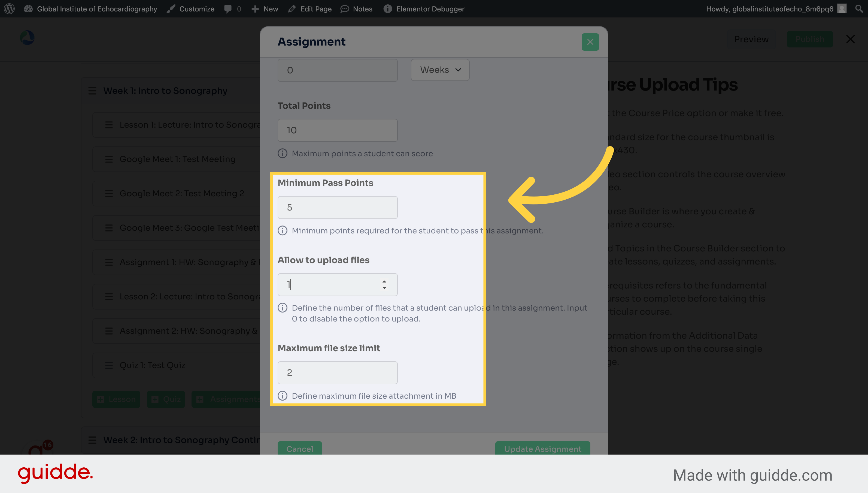The height and width of the screenshot is (493, 868).
Task: Click the Allow to upload files field
Action: tap(338, 284)
